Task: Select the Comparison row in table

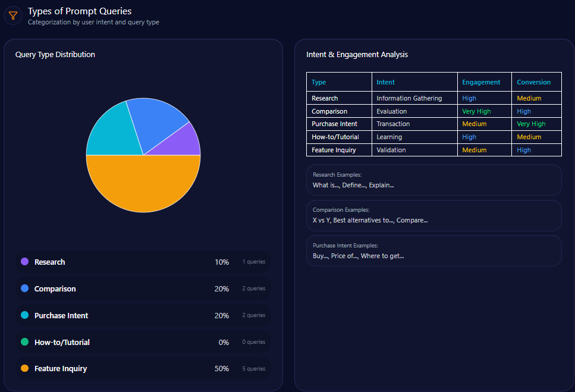Action: tap(329, 111)
